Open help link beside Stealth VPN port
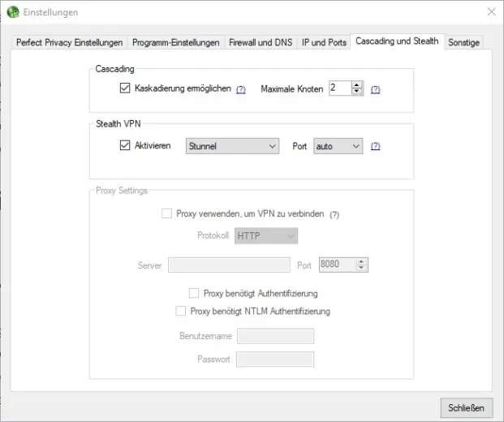 click(376, 146)
